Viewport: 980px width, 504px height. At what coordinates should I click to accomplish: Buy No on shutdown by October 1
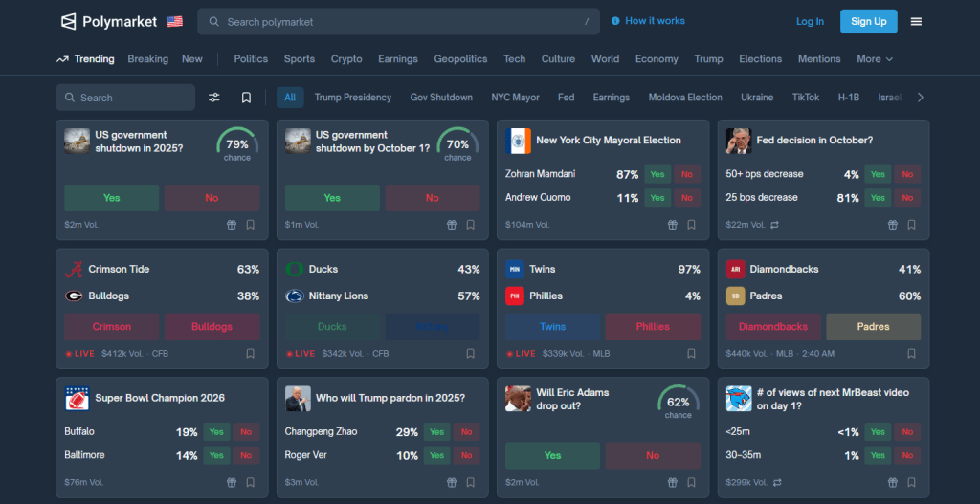coord(433,198)
